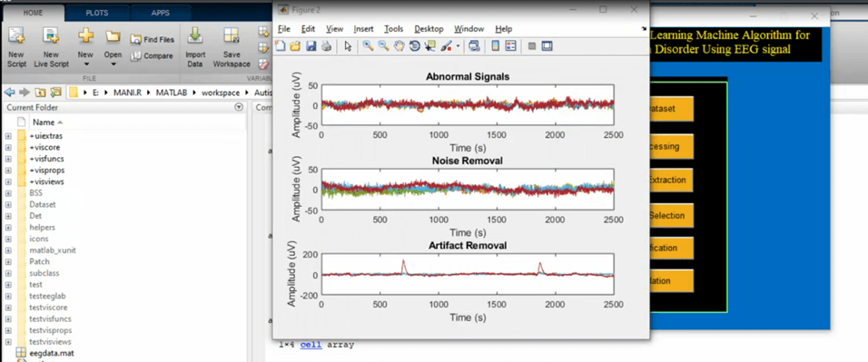This screenshot has height=362, width=868.
Task: Click Browse for folder icon
Action: pos(55,93)
